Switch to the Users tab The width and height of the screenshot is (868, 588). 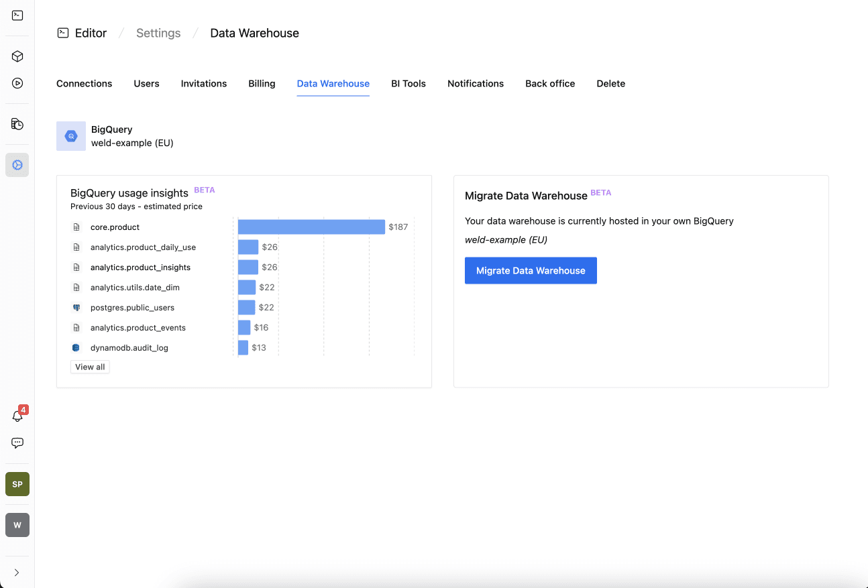(146, 84)
